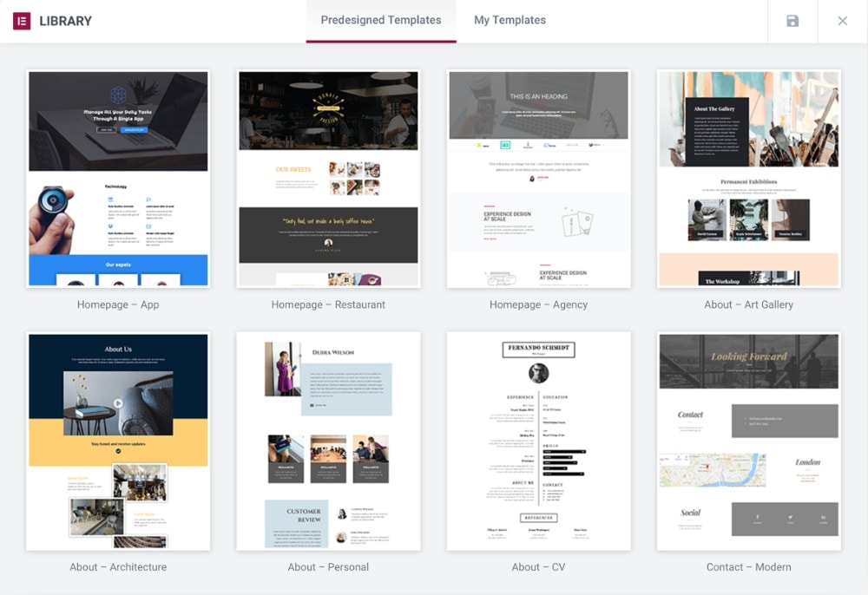The image size is (868, 595).
Task: Click the "Homepage – Agency" caption
Action: click(539, 304)
